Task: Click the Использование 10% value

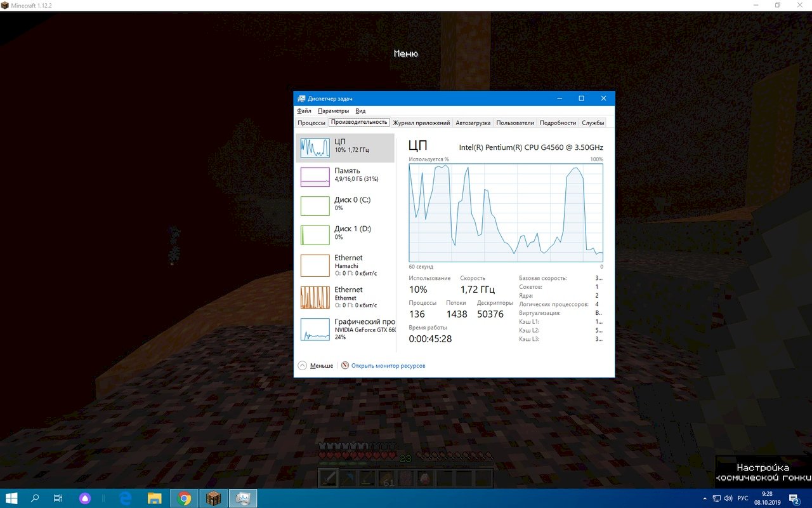Action: [x=418, y=289]
